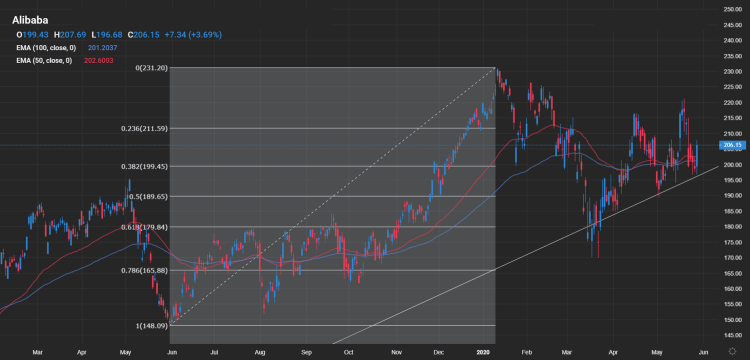750x360 pixels.
Task: Click 250.00 on the price axis
Action: pyautogui.click(x=732, y=10)
